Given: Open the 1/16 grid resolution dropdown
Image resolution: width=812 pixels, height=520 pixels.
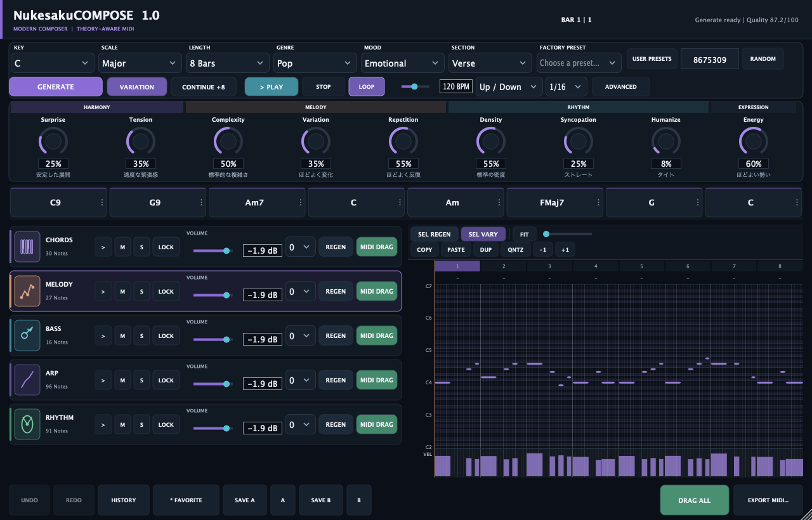Looking at the screenshot, I should [x=566, y=87].
